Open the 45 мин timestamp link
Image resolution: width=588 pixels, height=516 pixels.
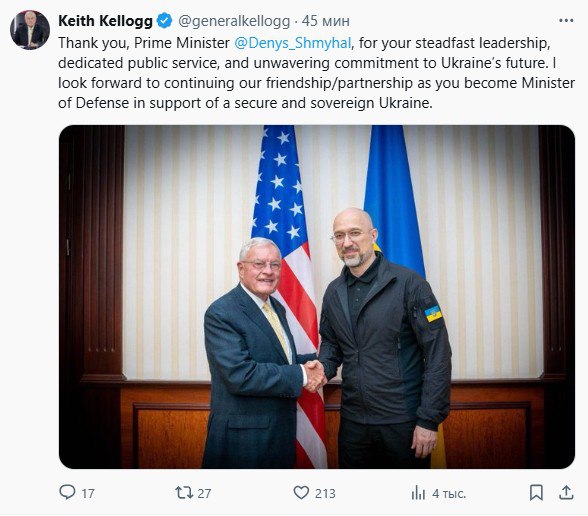(326, 21)
